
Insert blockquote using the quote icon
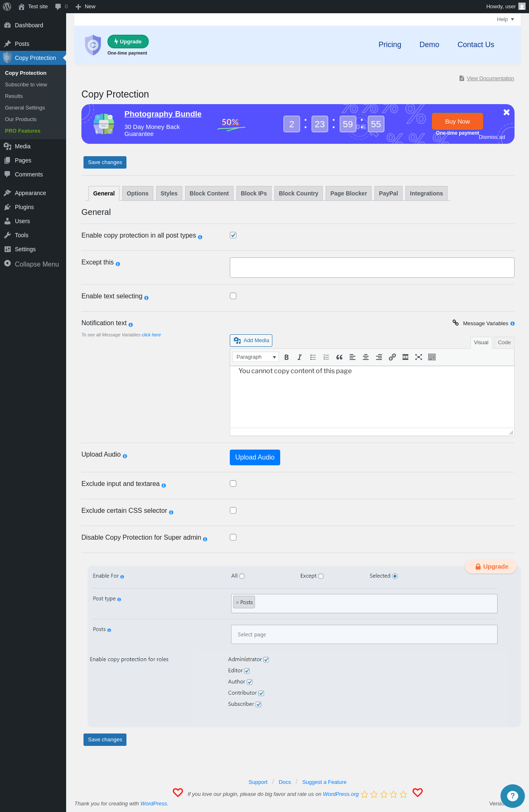tap(339, 357)
